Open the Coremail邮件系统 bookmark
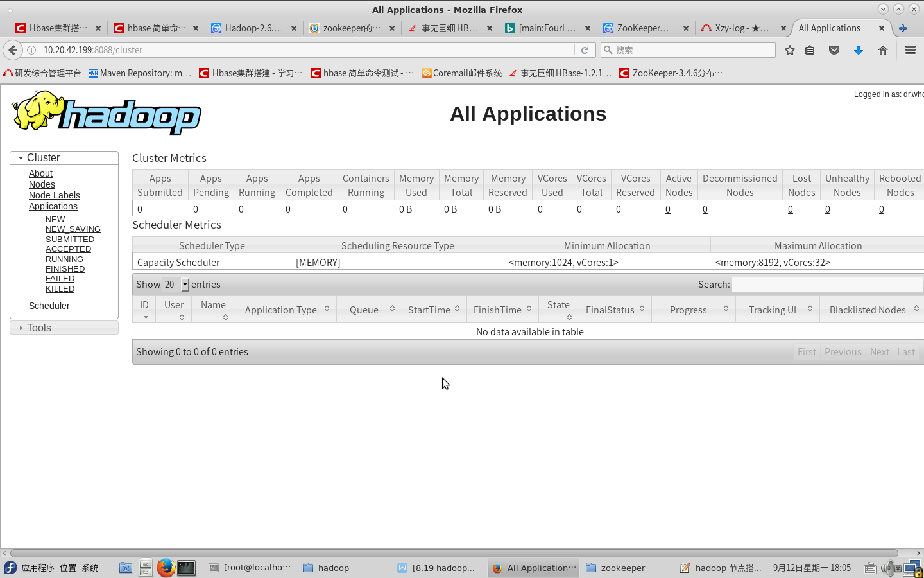924x578 pixels. click(461, 73)
